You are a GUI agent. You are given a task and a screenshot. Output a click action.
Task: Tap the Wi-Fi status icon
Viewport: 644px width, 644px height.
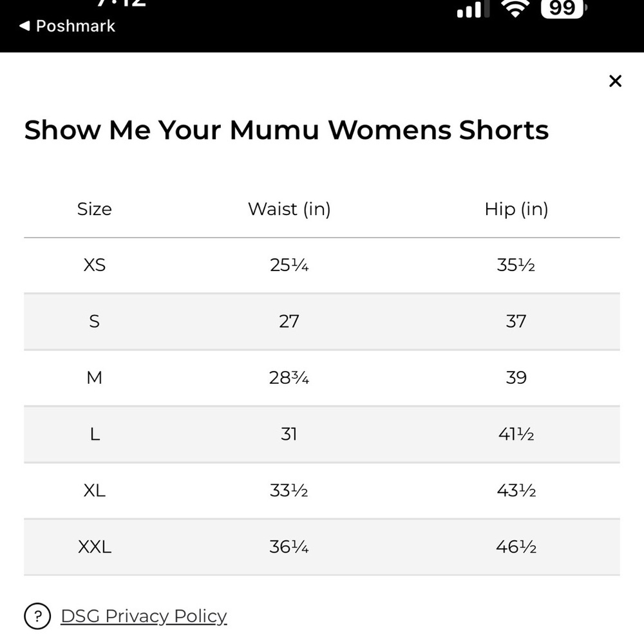point(515,8)
